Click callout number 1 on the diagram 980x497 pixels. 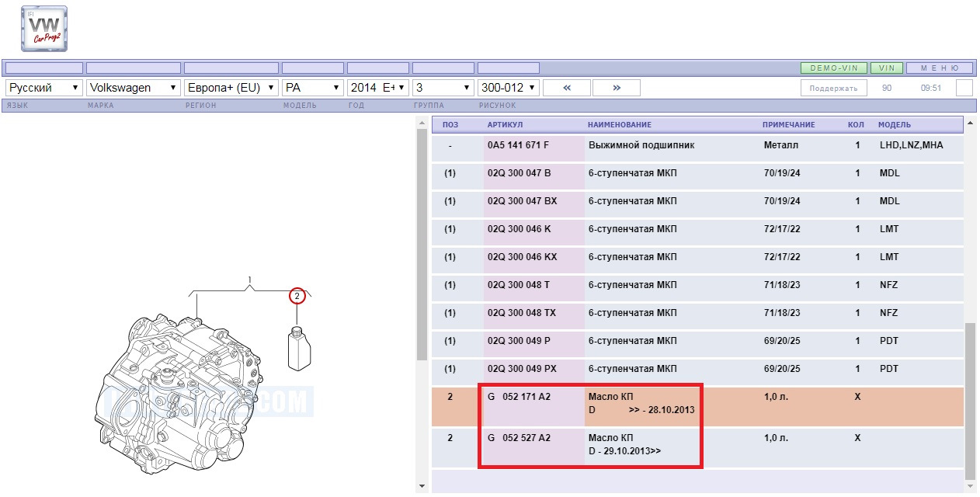[249, 280]
